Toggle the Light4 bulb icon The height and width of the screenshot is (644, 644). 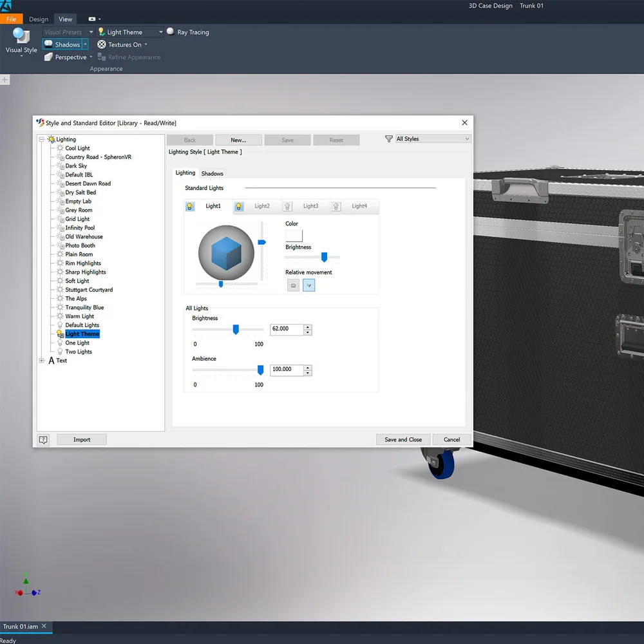point(336,206)
